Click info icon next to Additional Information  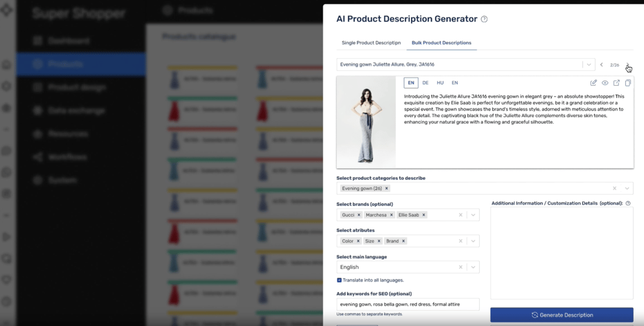tap(628, 204)
